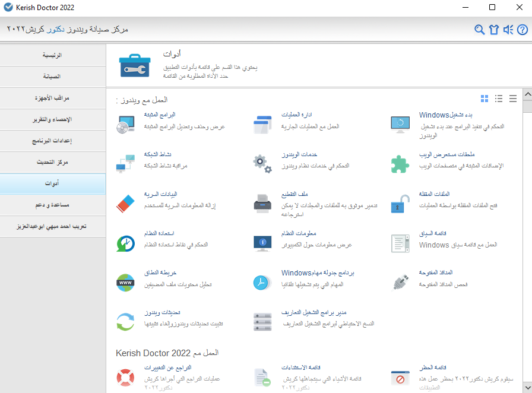Go to الرئيسية sidebar tab
Viewport: 532px width, 393px height.
point(53,55)
